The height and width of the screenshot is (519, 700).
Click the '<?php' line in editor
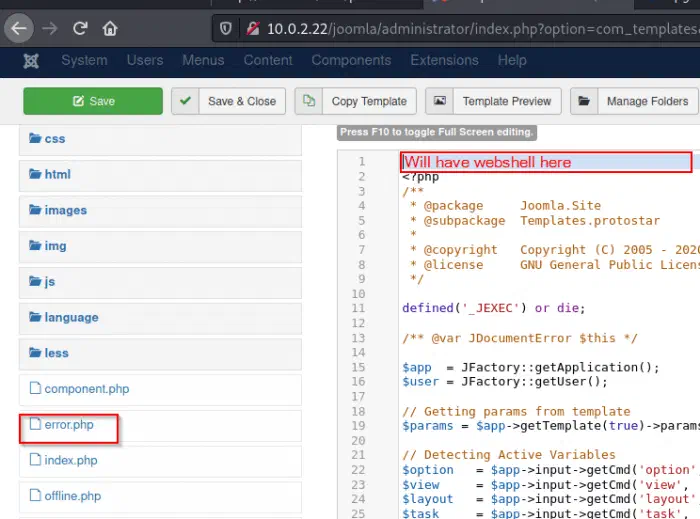coord(420,177)
